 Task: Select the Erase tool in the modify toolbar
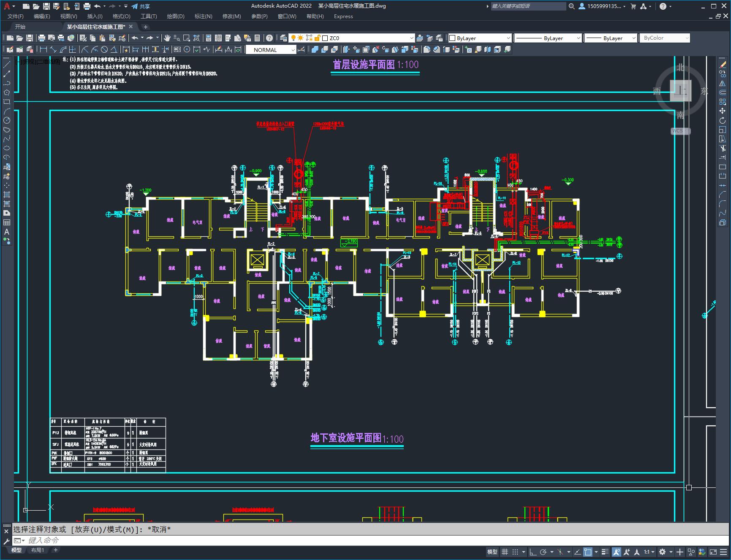point(723,65)
